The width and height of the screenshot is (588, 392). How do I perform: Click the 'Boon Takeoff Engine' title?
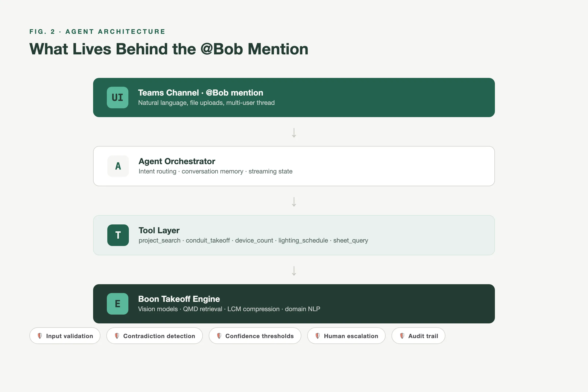[x=179, y=299]
